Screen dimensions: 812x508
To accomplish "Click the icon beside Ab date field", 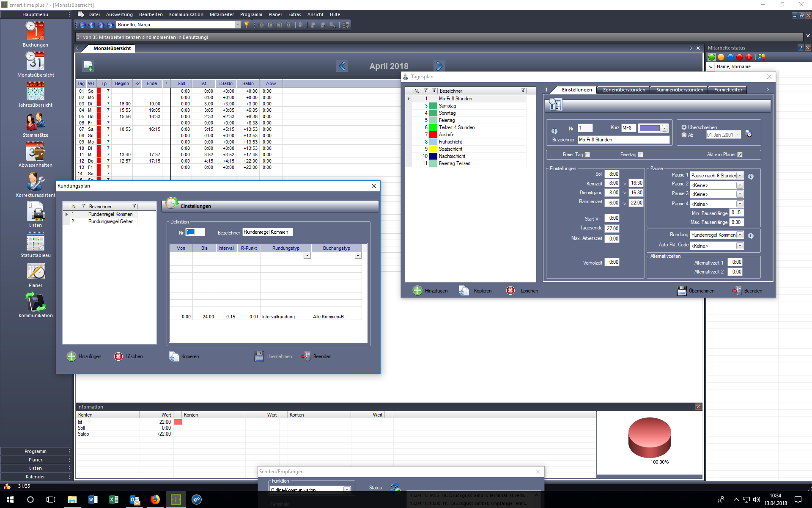I will [749, 134].
